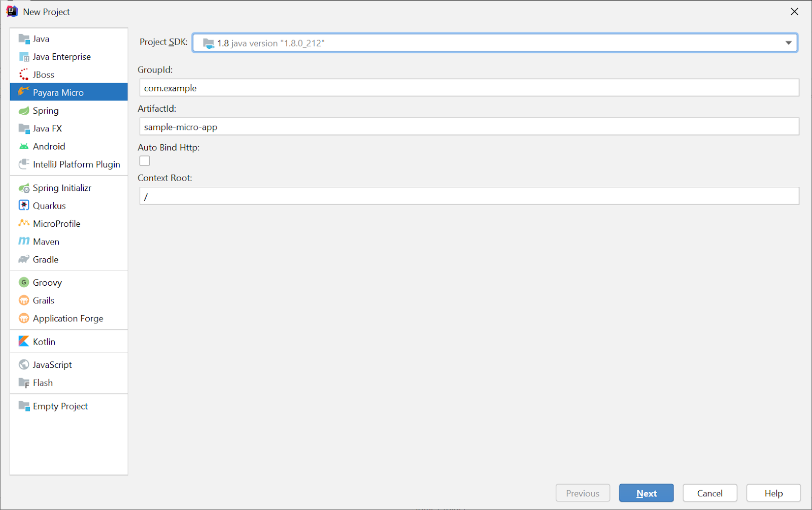This screenshot has height=510, width=812.
Task: Focus the GroupId input field
Action: 469,88
